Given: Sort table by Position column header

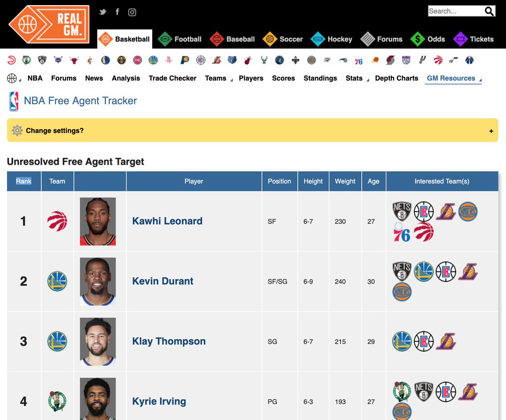Looking at the screenshot, I should [x=280, y=181].
